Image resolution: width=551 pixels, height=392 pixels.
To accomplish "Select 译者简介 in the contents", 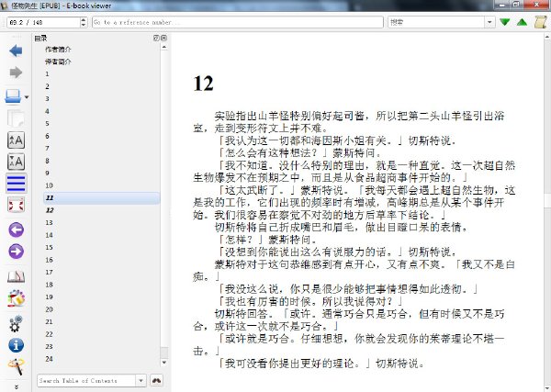I will 58,62.
